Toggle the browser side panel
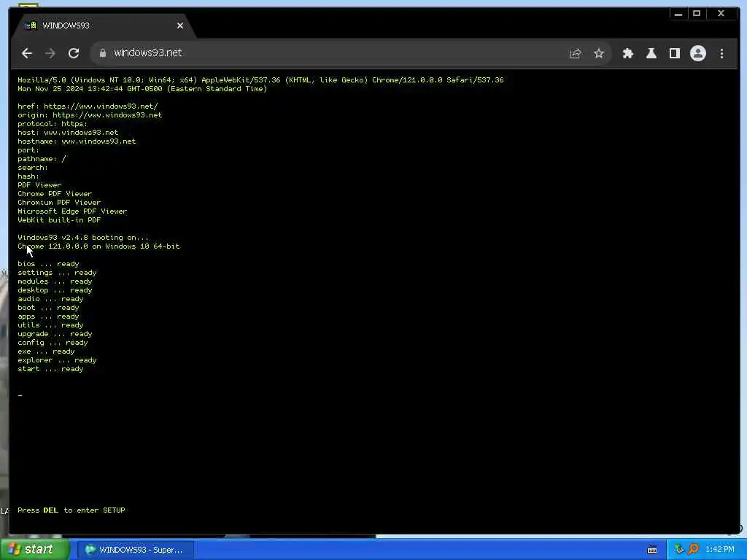The width and height of the screenshot is (747, 560). pos(675,53)
